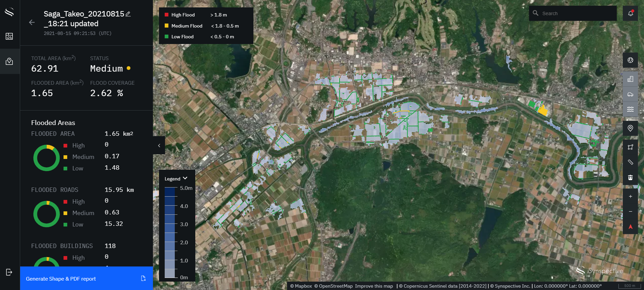Image resolution: width=644 pixels, height=290 pixels.
Task: Click Generate Shape & PDF report
Action: [86, 278]
